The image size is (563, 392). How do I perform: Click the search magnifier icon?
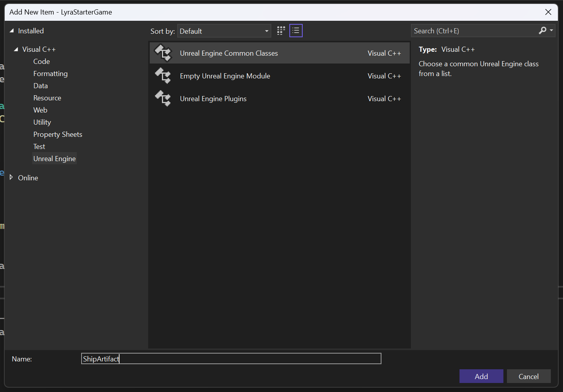(543, 31)
